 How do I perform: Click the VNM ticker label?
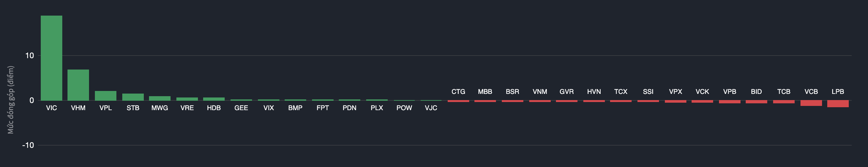point(540,92)
